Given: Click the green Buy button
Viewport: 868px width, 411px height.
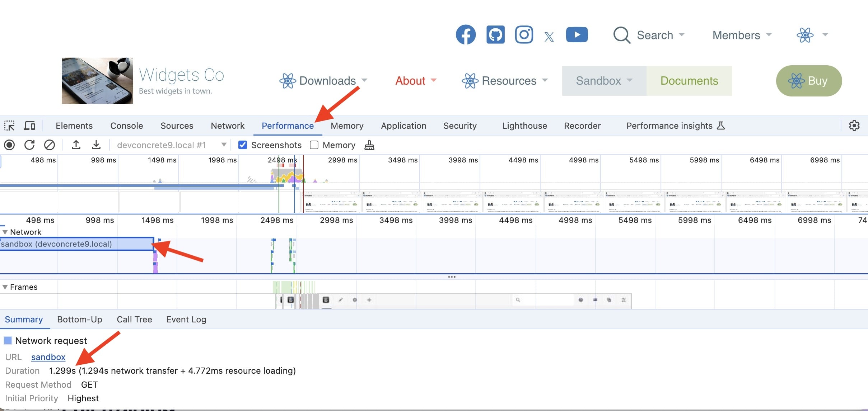Looking at the screenshot, I should (809, 81).
